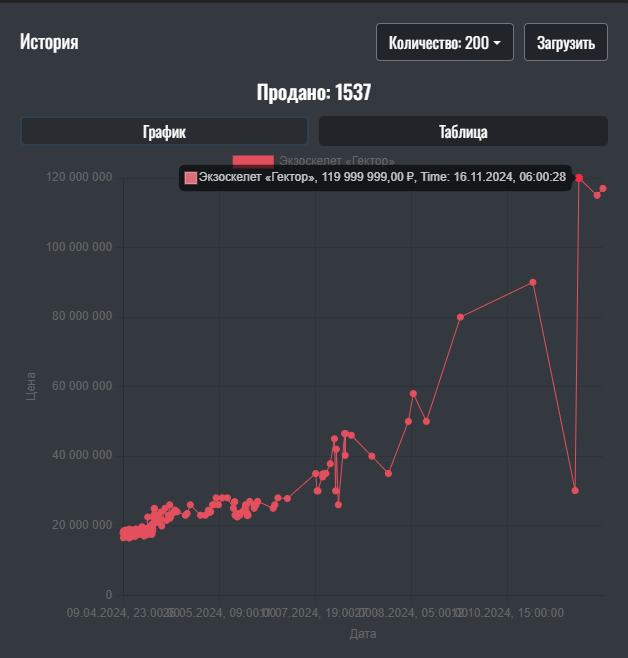Image resolution: width=628 pixels, height=658 pixels.
Task: Click the data point at 90 000 000
Action: (533, 282)
